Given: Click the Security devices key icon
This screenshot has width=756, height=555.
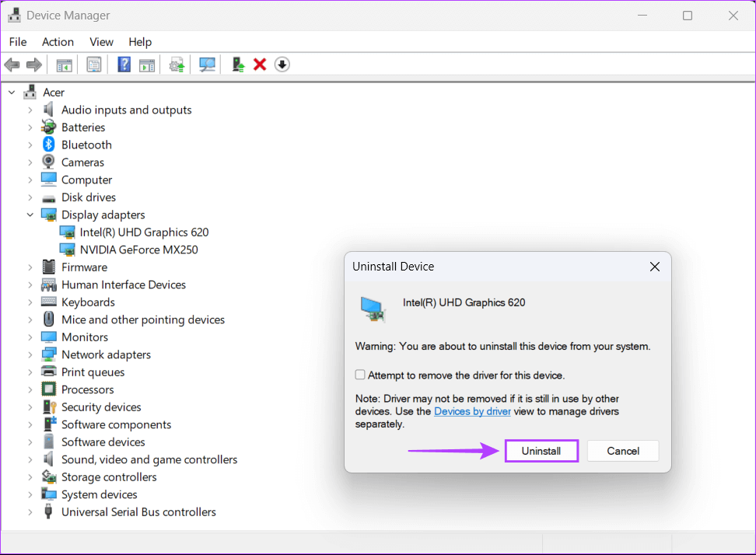Looking at the screenshot, I should 49,407.
